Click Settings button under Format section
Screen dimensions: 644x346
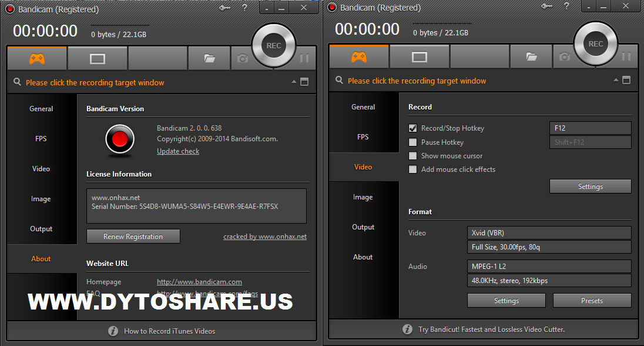[x=507, y=301]
